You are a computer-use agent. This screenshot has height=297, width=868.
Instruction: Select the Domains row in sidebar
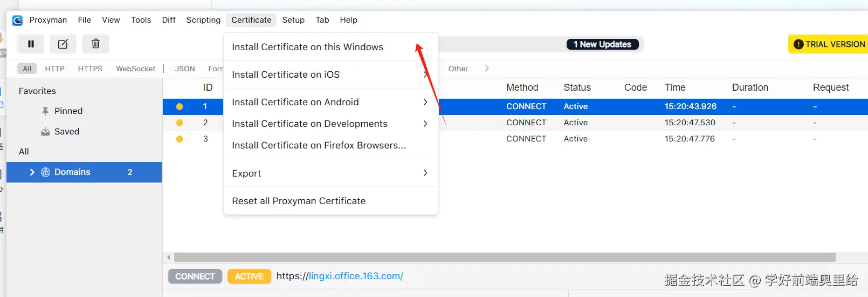[84, 172]
